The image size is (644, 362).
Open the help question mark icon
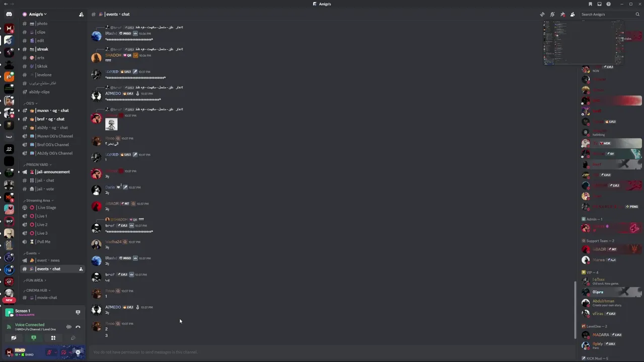coord(608,4)
